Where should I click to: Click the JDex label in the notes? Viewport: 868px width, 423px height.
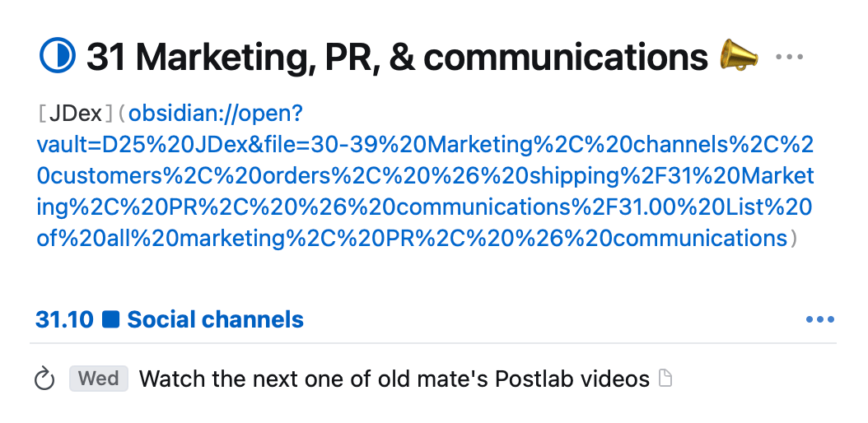click(x=76, y=114)
